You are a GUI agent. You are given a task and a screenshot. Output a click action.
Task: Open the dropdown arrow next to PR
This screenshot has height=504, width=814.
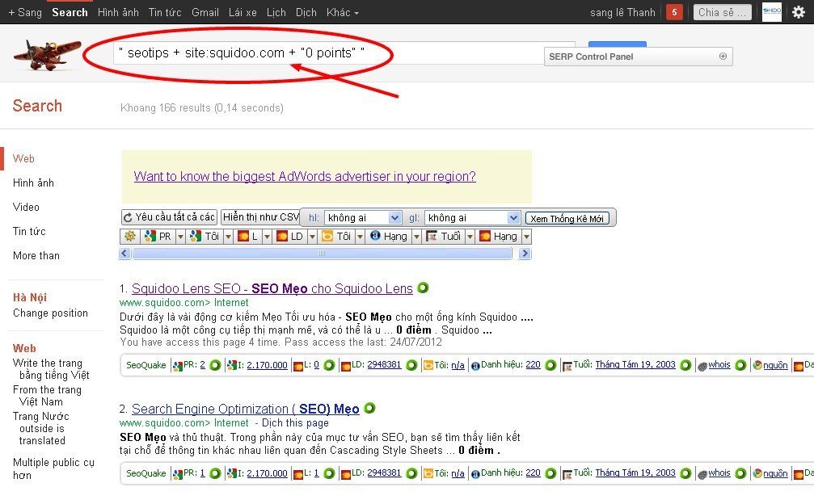pyautogui.click(x=180, y=237)
